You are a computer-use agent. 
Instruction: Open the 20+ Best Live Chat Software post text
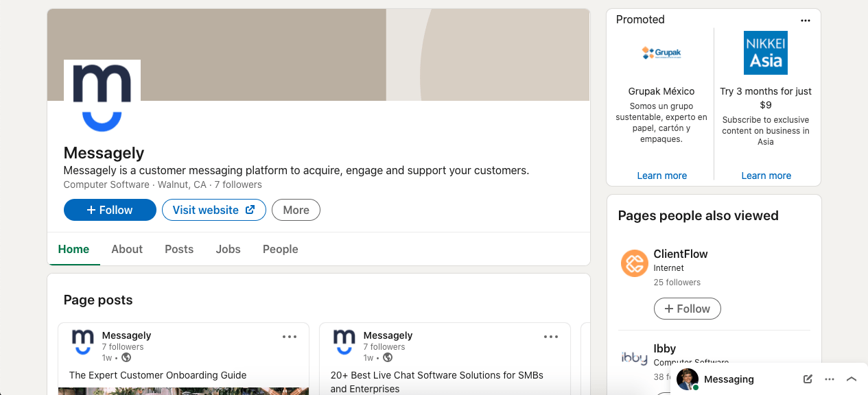(x=436, y=382)
